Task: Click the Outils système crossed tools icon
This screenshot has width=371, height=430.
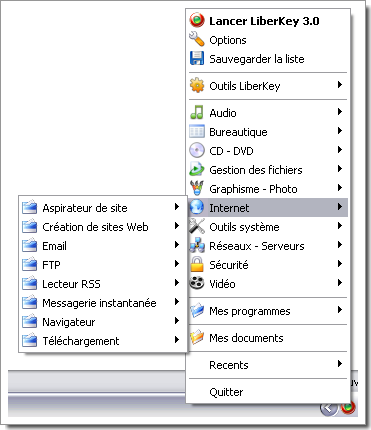Action: click(x=197, y=226)
